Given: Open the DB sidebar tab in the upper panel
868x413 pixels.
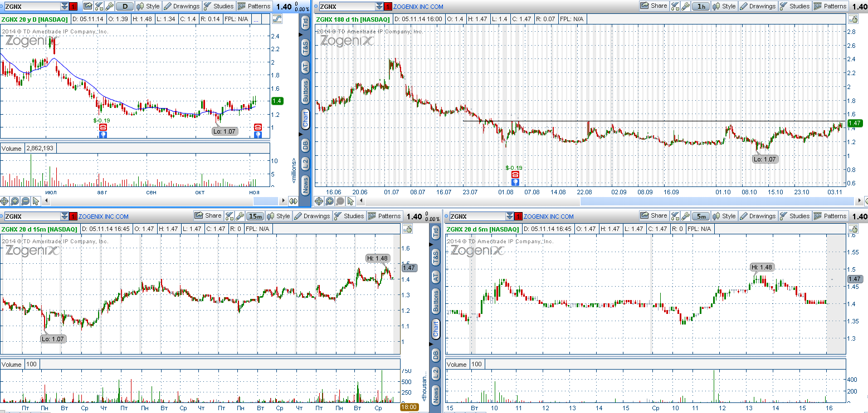Looking at the screenshot, I should coord(305,145).
